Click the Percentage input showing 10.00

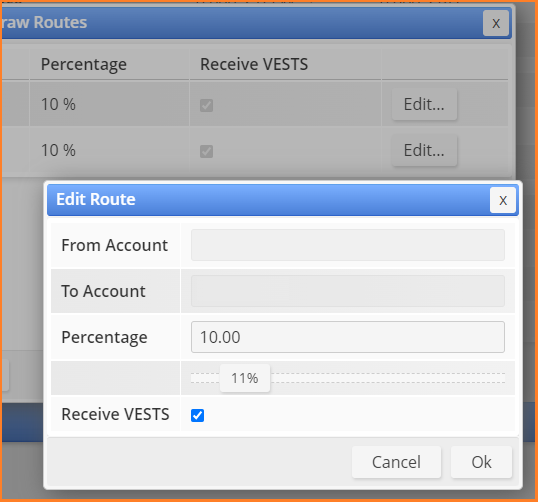[348, 337]
